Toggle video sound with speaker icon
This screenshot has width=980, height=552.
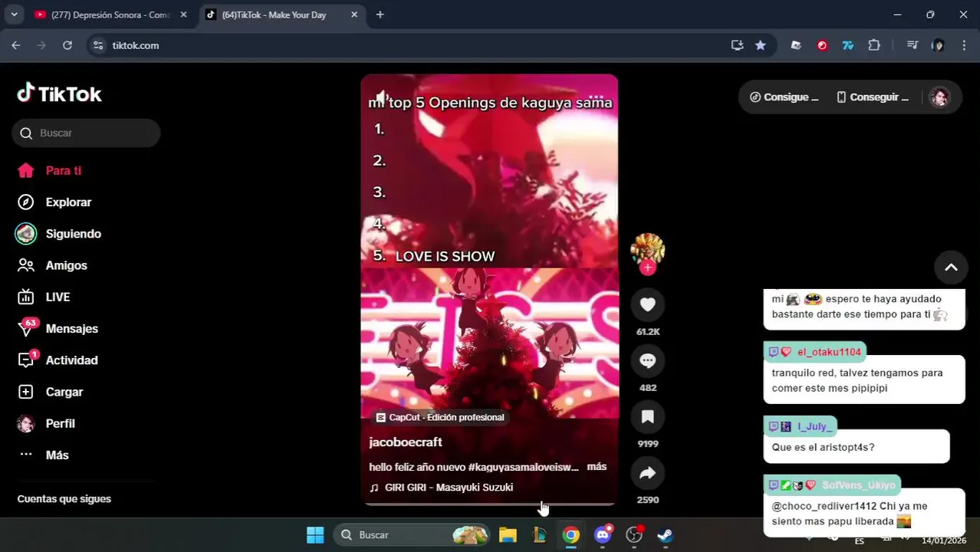pos(381,98)
